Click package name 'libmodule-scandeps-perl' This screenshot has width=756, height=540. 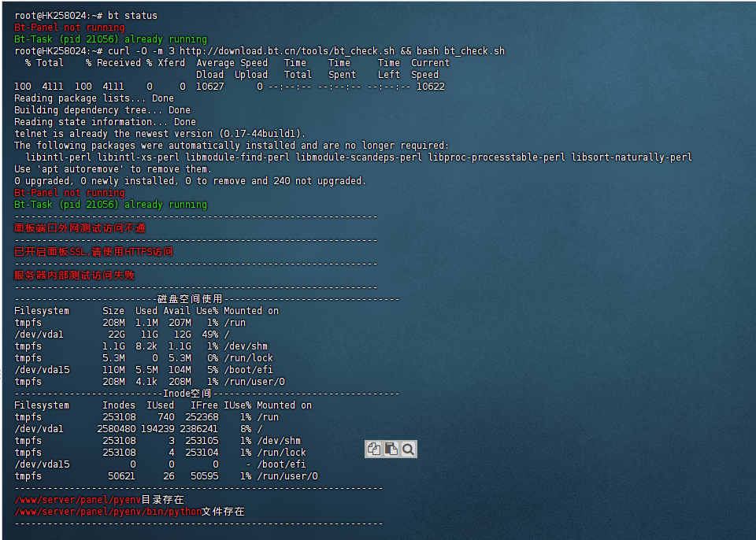click(x=359, y=157)
